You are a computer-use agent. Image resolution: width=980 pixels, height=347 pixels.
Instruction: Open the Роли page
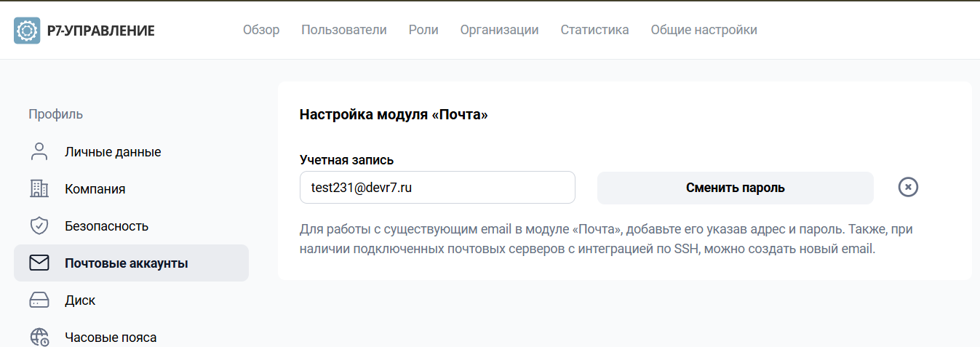tap(423, 30)
